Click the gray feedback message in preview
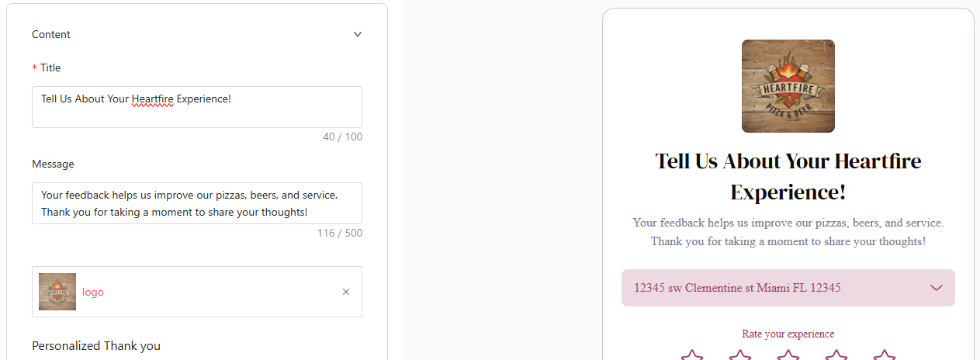The image size is (980, 360). 788,232
